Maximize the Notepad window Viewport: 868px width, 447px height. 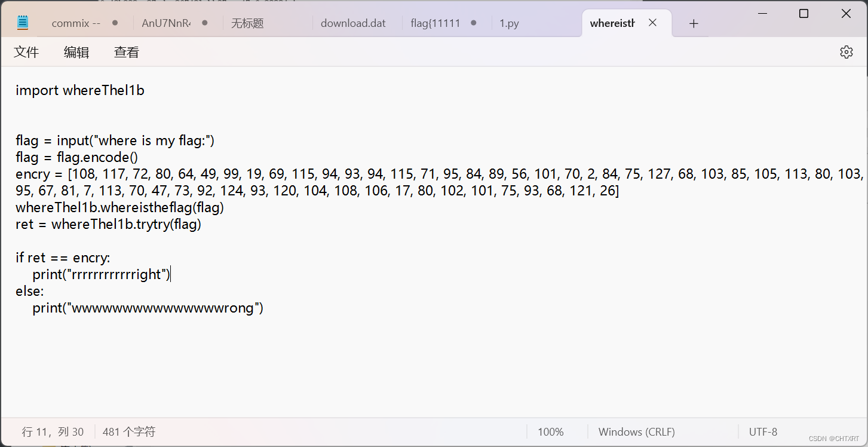pyautogui.click(x=804, y=13)
